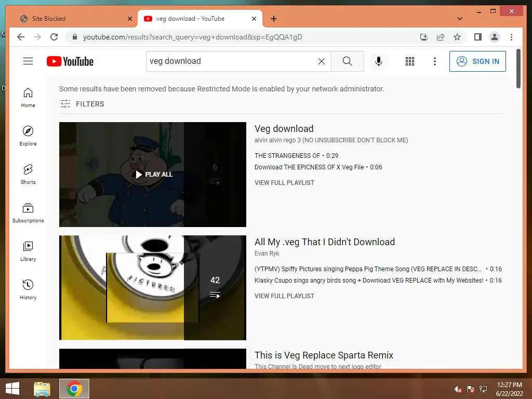Clear the search query with X
Image resolution: width=532 pixels, height=399 pixels.
point(321,61)
